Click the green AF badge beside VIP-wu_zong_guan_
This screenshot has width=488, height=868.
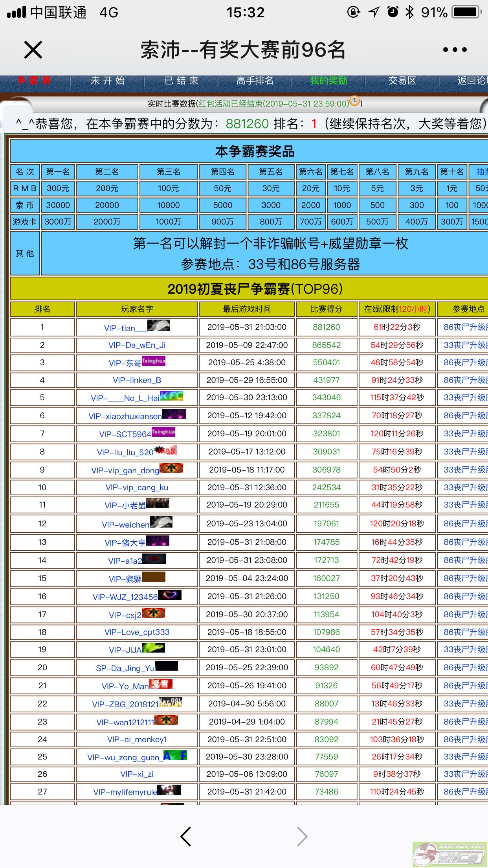[175, 755]
